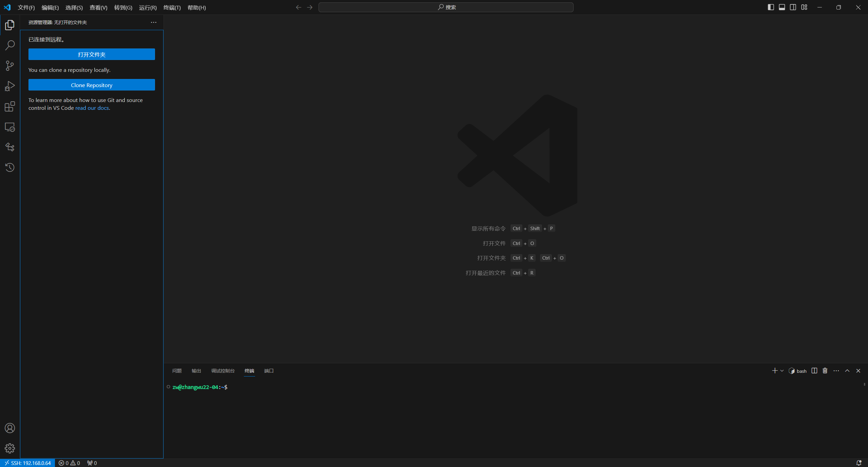Open the 终端(T) menu in menu bar
Image resolution: width=868 pixels, height=467 pixels.
point(172,7)
